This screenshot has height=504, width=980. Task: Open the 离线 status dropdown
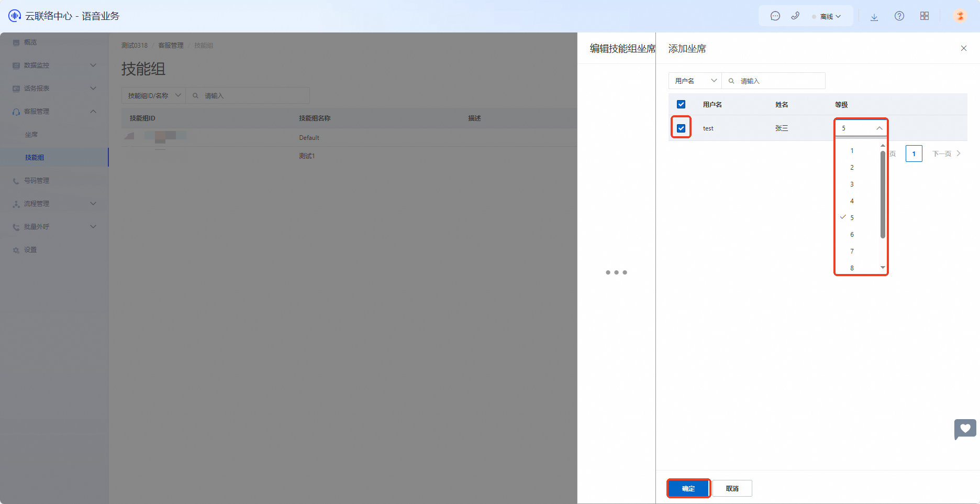[827, 17]
